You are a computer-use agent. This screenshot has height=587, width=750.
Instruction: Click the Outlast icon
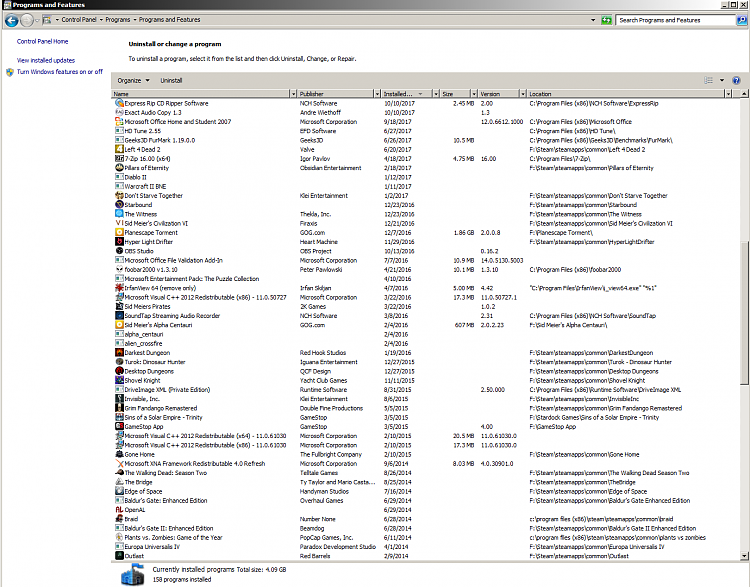click(119, 555)
